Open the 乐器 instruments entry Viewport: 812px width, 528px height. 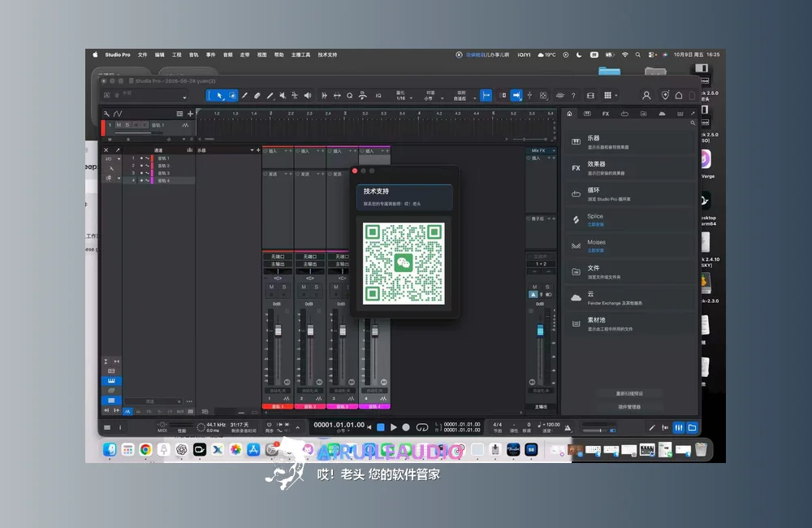[630, 142]
